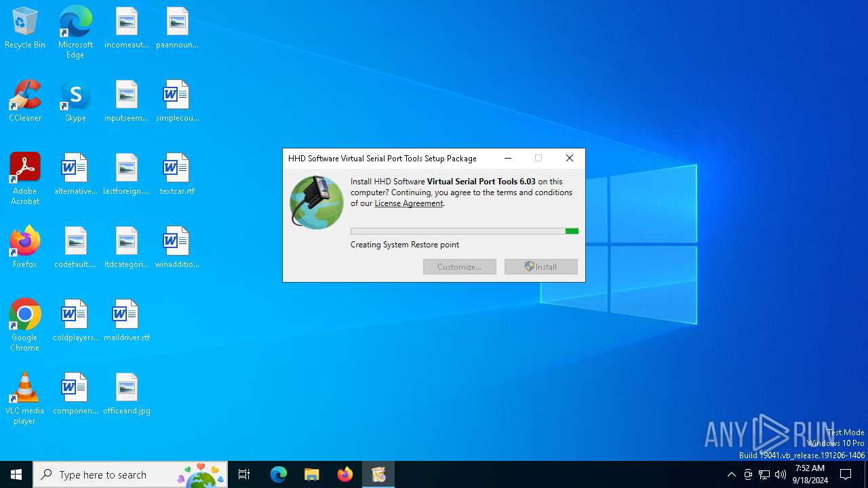The image size is (868, 488).
Task: Open Firefox from the taskbar
Action: click(345, 474)
